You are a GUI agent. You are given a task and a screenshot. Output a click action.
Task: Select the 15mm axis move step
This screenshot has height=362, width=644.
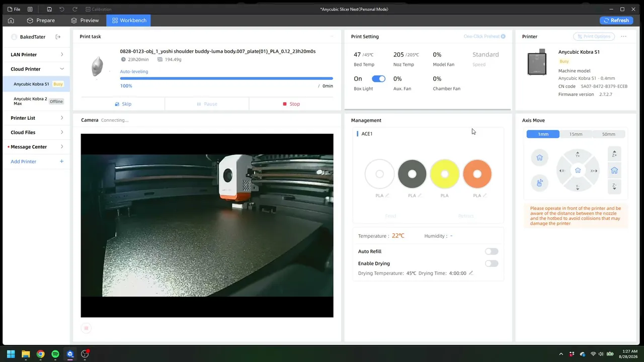point(576,134)
